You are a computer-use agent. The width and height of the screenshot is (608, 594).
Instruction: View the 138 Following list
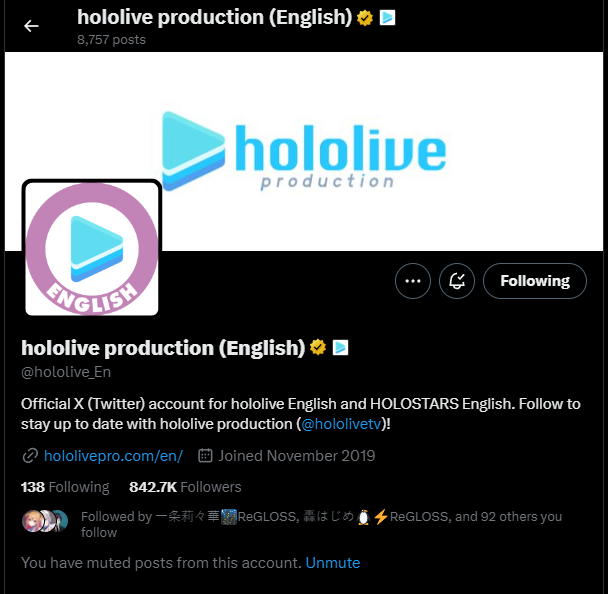pyautogui.click(x=65, y=487)
